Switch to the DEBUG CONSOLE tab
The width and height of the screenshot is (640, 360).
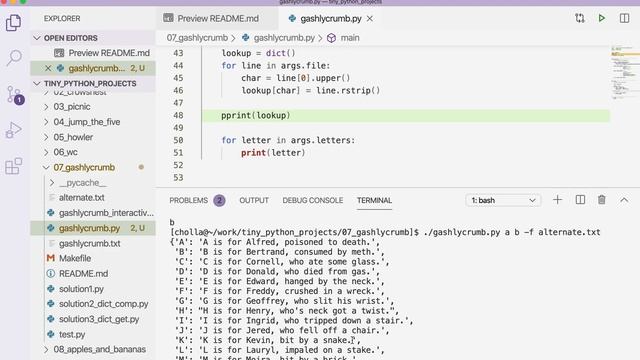313,200
